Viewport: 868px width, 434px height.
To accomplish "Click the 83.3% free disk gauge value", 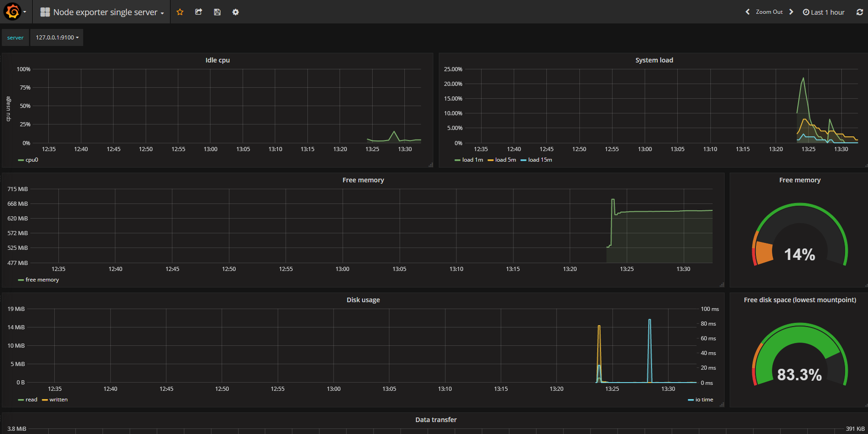I will coord(800,374).
